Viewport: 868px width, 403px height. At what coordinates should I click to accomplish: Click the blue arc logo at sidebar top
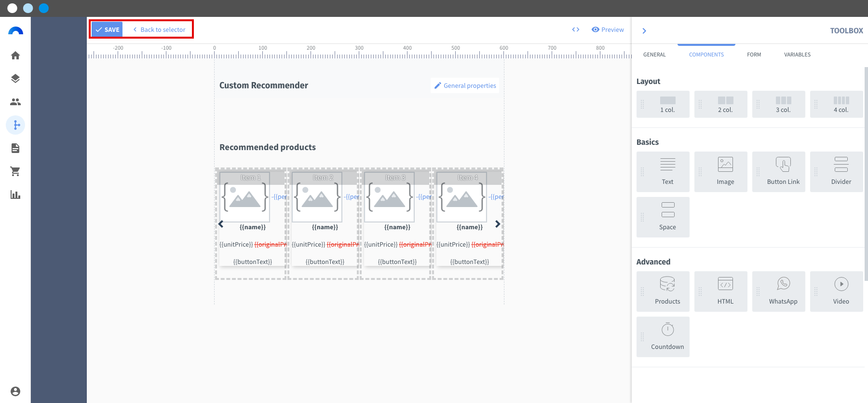pyautogui.click(x=15, y=31)
